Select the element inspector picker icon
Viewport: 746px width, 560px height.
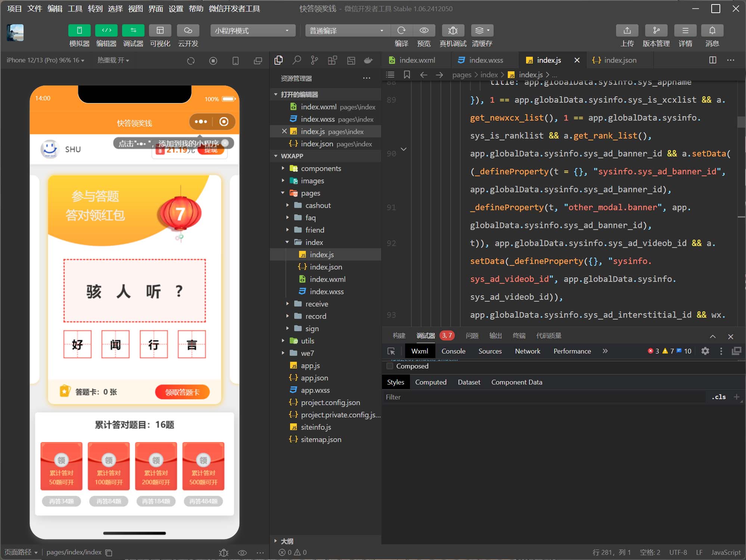tap(391, 351)
